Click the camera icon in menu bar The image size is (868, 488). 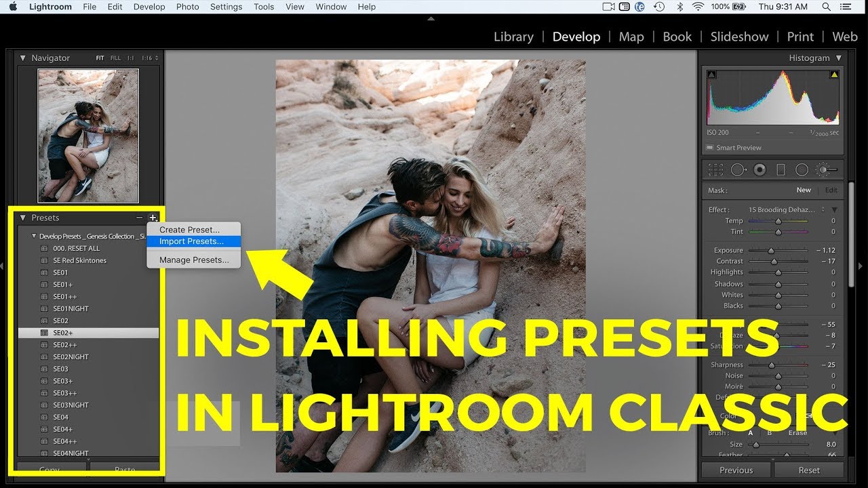pyautogui.click(x=608, y=7)
